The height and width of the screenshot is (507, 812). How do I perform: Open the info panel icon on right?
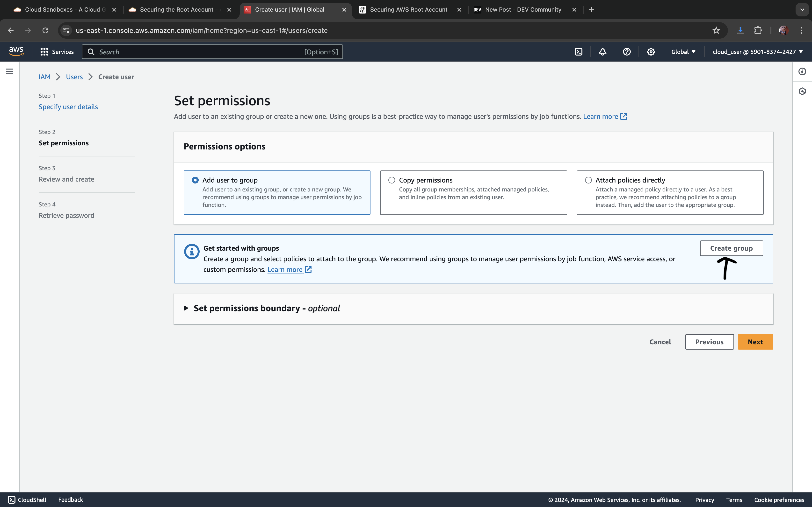[802, 71]
